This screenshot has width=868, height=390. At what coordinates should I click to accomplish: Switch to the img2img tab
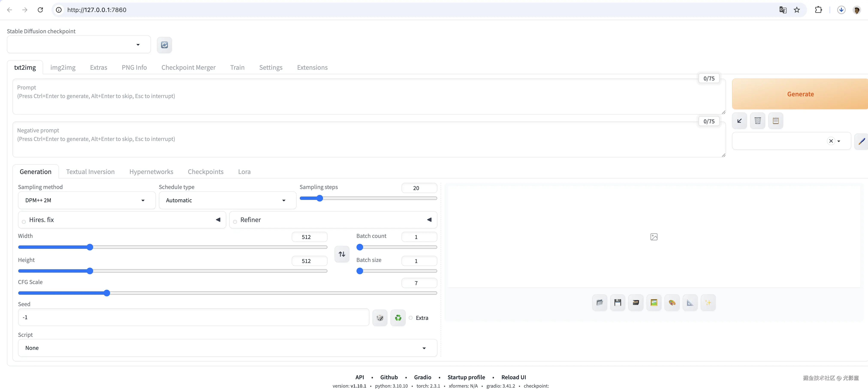click(x=63, y=67)
